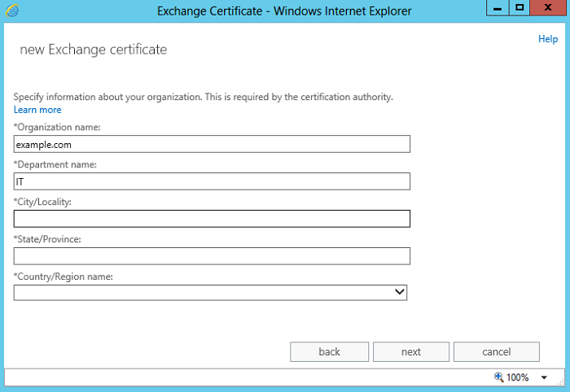Proceed by clicking the next button
Screen dimensions: 570x392
(411, 351)
